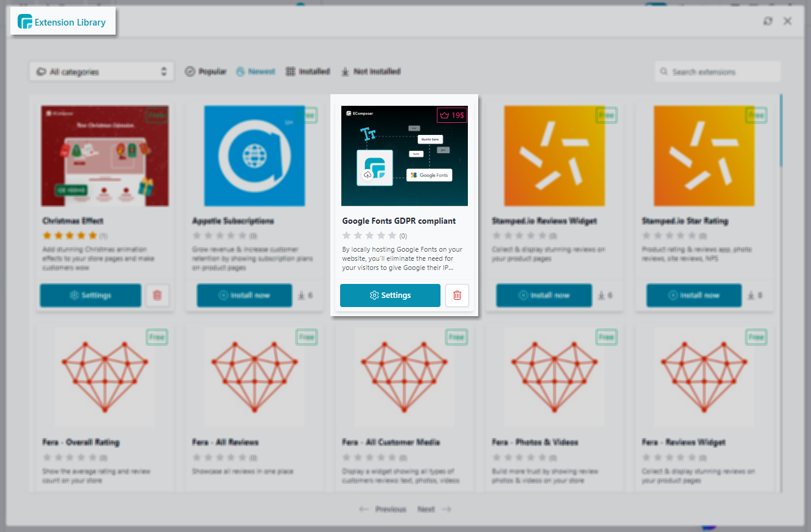Go to Previous page of extensions
The height and width of the screenshot is (532, 811).
[x=383, y=509]
